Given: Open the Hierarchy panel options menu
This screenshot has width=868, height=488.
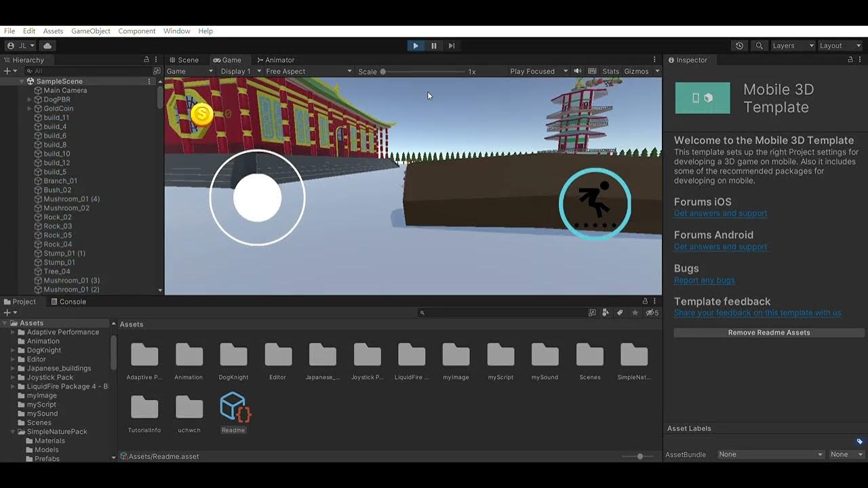Looking at the screenshot, I should pos(156,60).
